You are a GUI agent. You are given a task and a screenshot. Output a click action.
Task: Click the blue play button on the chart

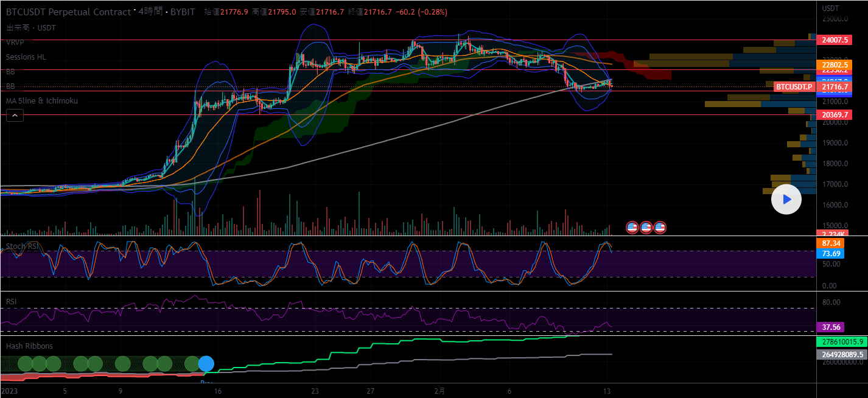click(786, 199)
